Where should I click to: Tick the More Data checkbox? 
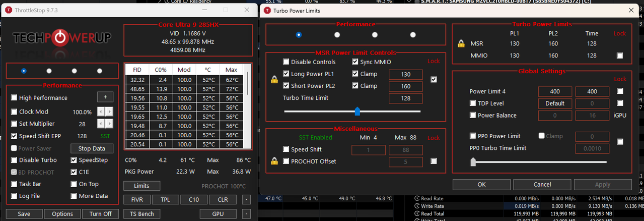[x=74, y=196]
